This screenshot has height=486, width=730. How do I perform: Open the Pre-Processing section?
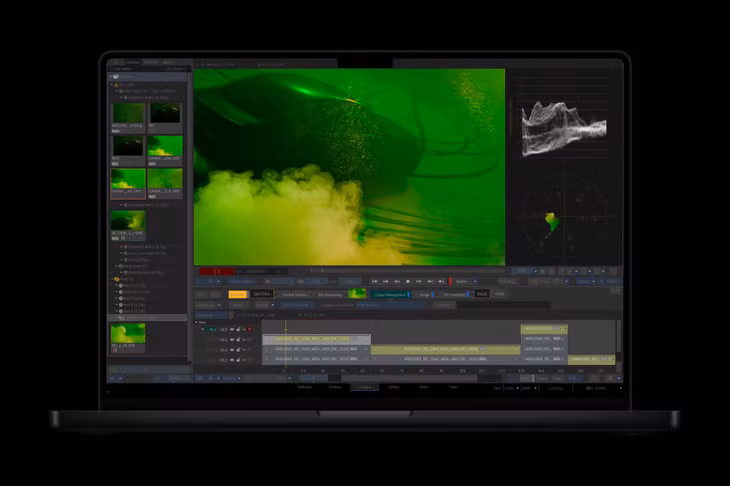[330, 294]
